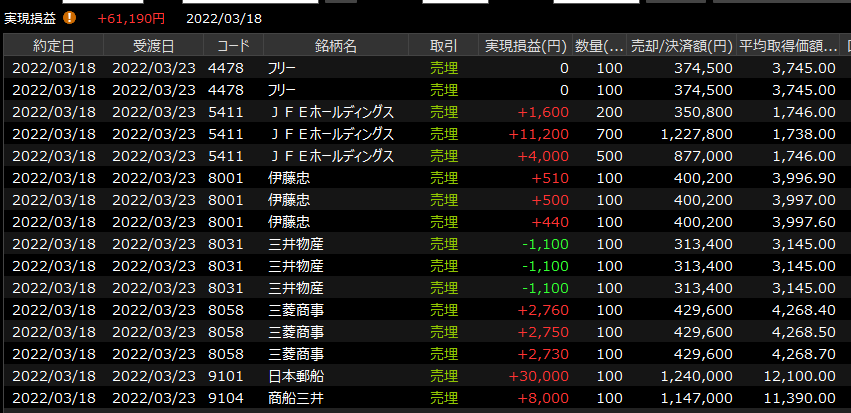Click the +61,190円 realized profit total
851x413 pixels.
[131, 18]
